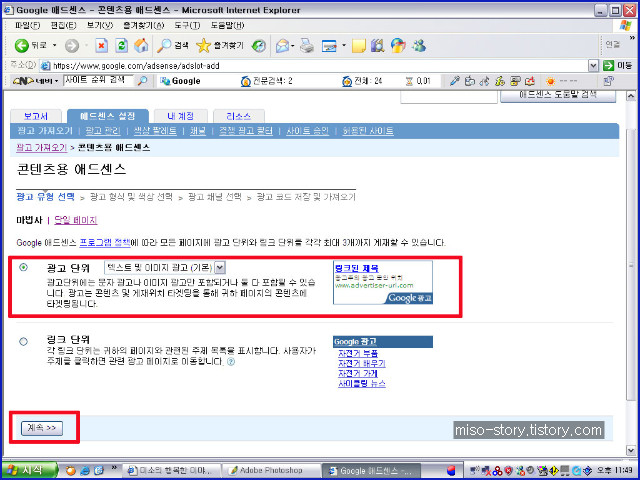Expand the address bar URL dropdown arrow

(x=593, y=65)
